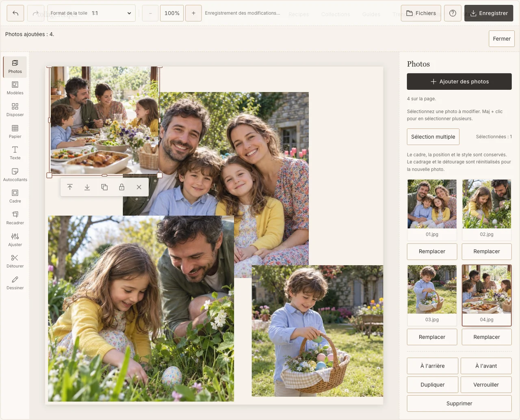
Task: Click Remplacer under 03.jpg
Action: (432, 337)
